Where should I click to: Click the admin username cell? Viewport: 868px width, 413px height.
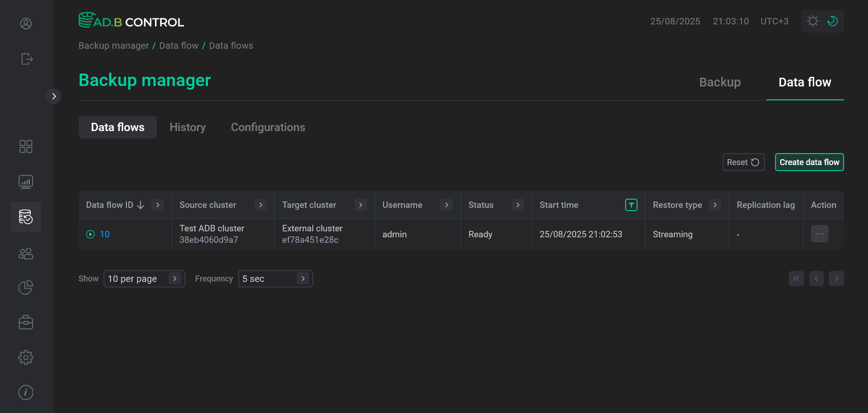click(418, 234)
